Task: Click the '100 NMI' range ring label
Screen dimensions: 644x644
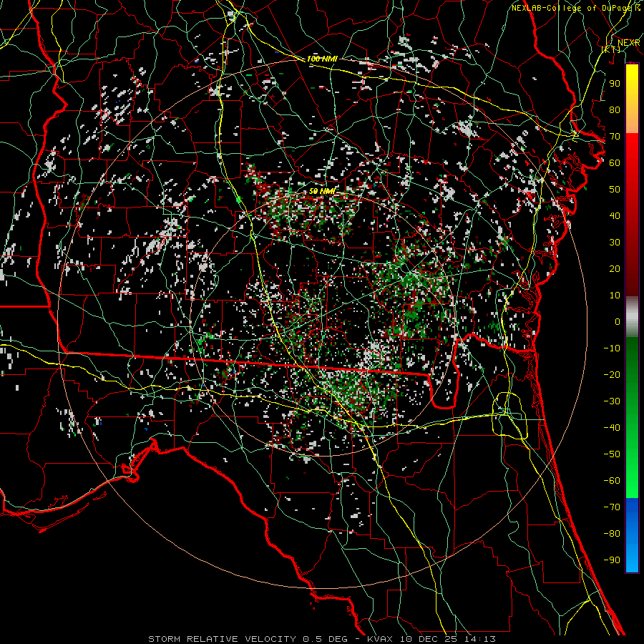Action: coord(322,59)
